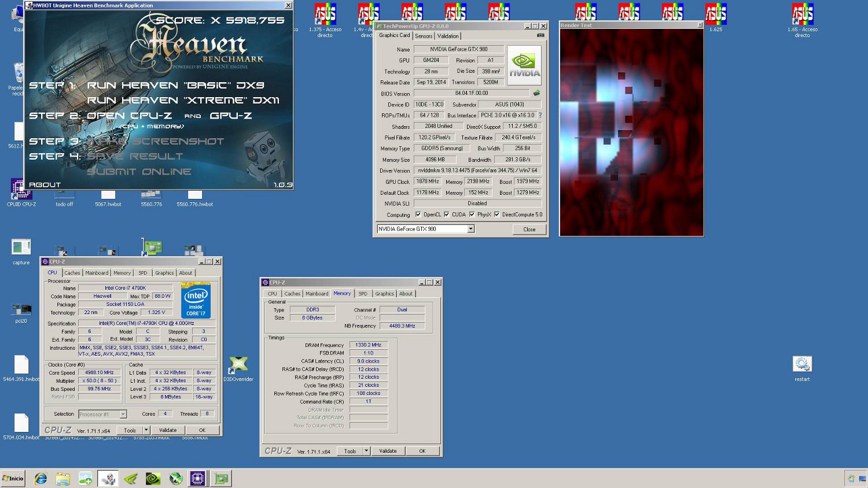Click the NVIDIA logo in GPU-Z

pyautogui.click(x=524, y=66)
